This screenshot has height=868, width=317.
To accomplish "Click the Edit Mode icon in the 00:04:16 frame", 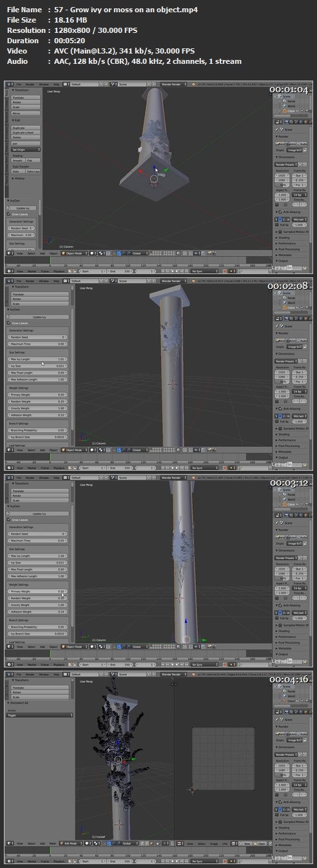I will (62, 842).
